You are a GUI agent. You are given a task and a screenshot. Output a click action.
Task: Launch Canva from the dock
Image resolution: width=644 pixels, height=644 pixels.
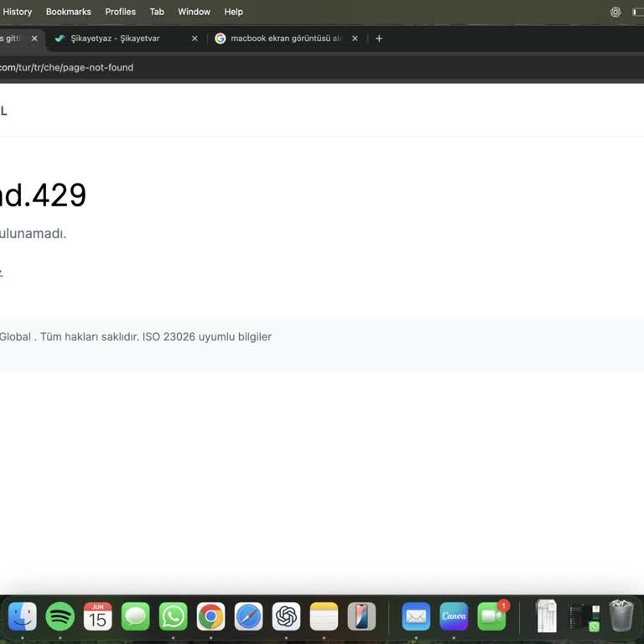coord(454,616)
